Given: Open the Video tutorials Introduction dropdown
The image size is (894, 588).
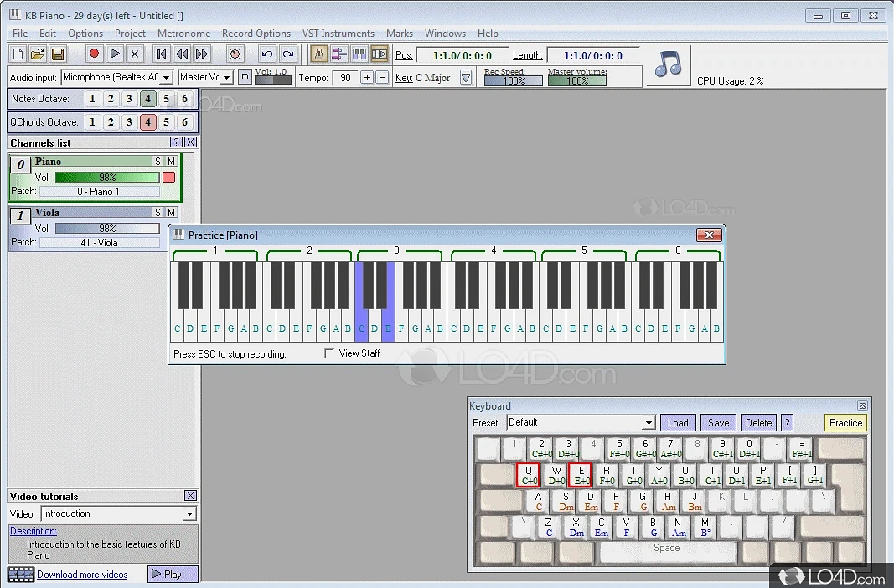Looking at the screenshot, I should pyautogui.click(x=189, y=514).
